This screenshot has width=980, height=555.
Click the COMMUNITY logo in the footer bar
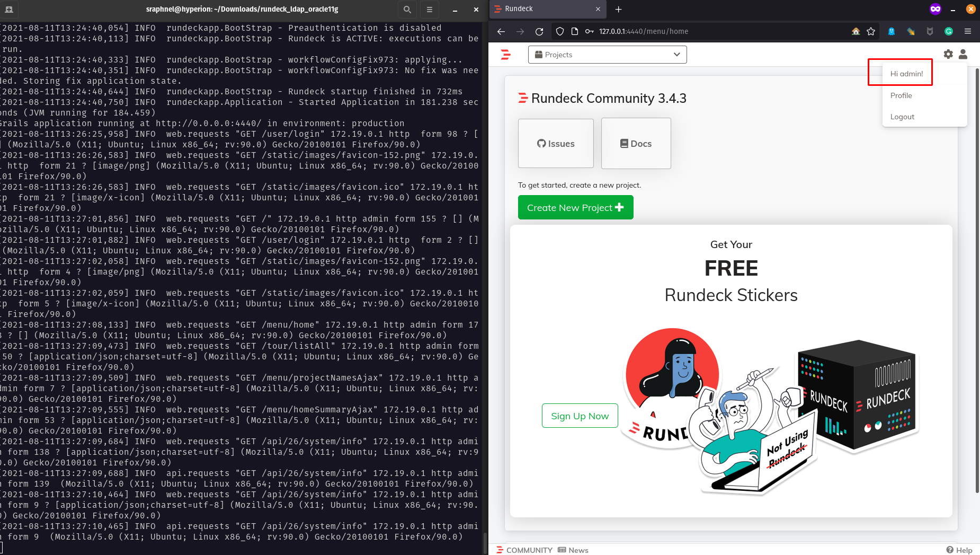coord(523,550)
